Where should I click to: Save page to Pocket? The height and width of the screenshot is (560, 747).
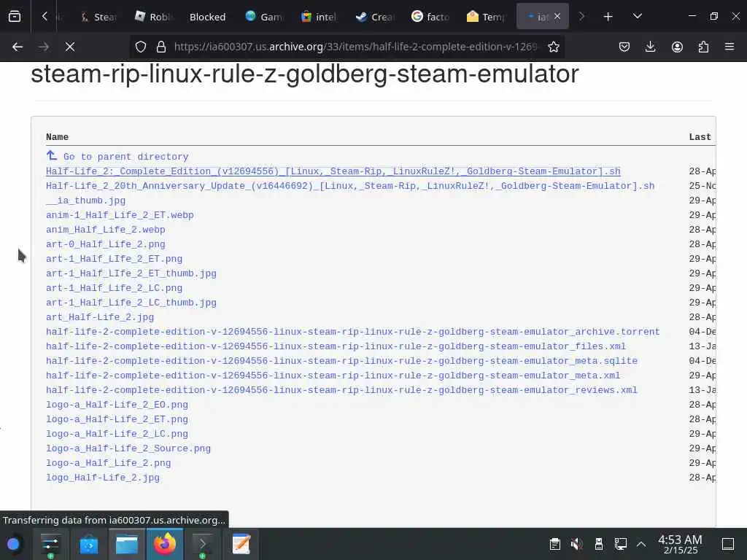coord(624,47)
